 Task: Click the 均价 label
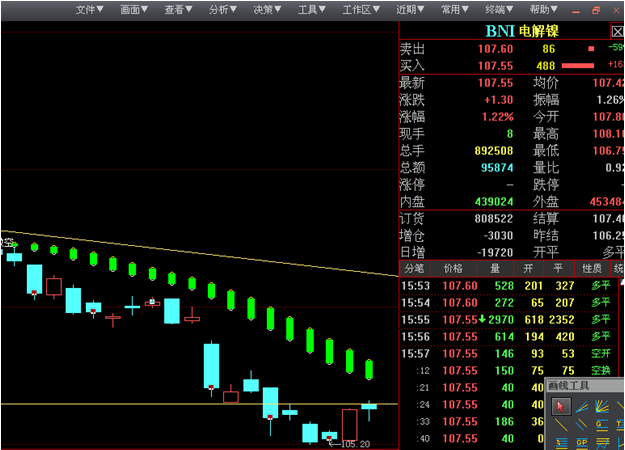(546, 83)
